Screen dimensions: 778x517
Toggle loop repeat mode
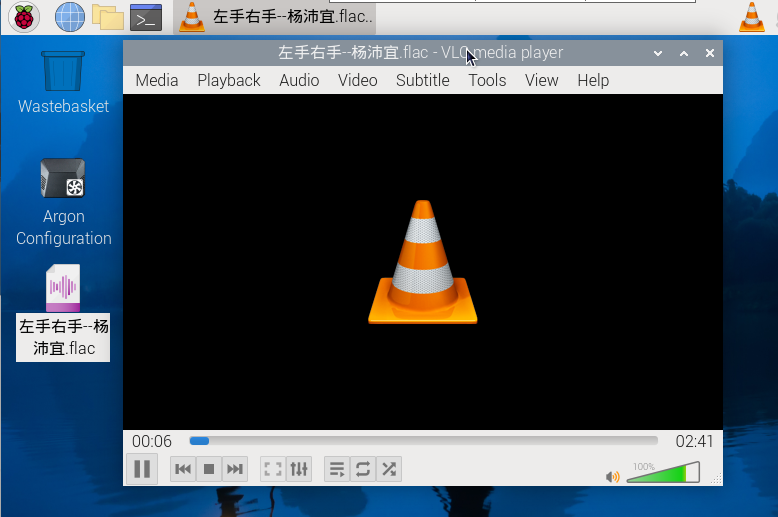tap(363, 469)
